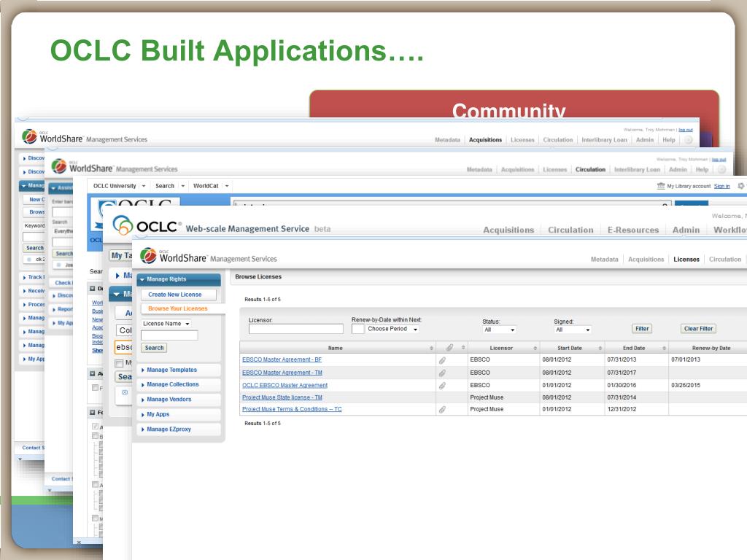Click the round icon beside Help in the Acquisitions-active window
Screen dimensions: 747x560
688,140
